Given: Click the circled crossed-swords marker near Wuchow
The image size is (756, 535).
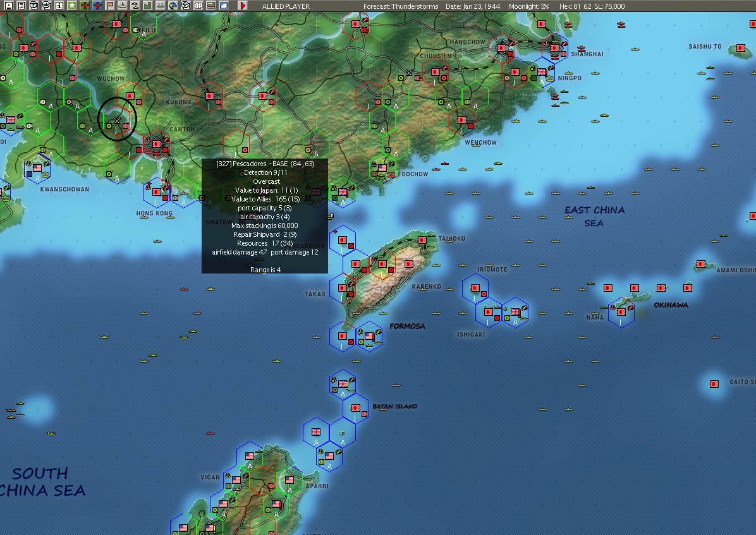Looking at the screenshot, I should pos(117,119).
